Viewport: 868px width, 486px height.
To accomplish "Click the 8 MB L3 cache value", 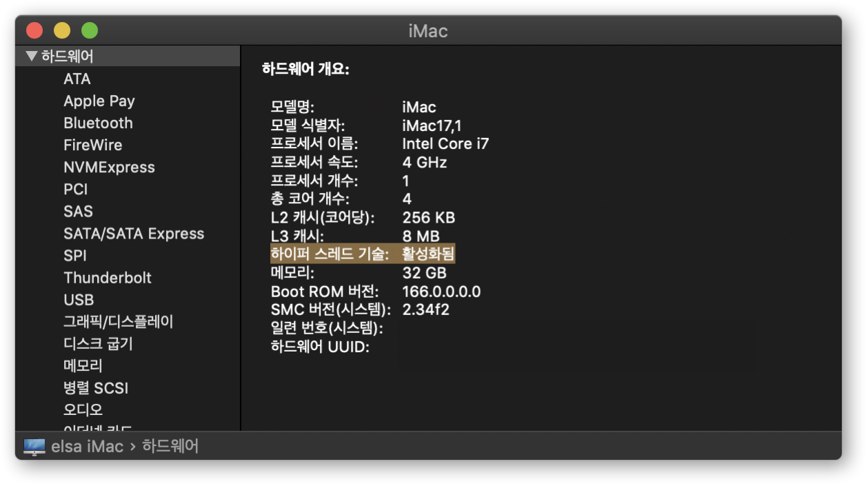I will tap(421, 236).
